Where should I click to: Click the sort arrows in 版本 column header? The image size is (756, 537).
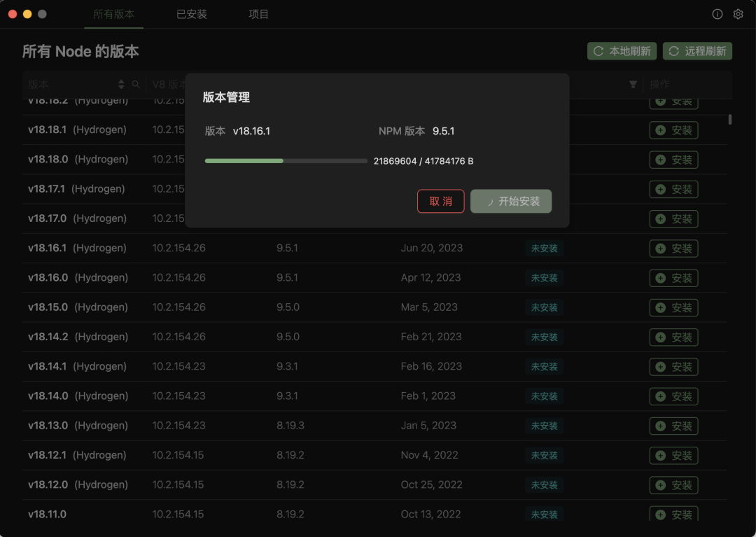[121, 84]
